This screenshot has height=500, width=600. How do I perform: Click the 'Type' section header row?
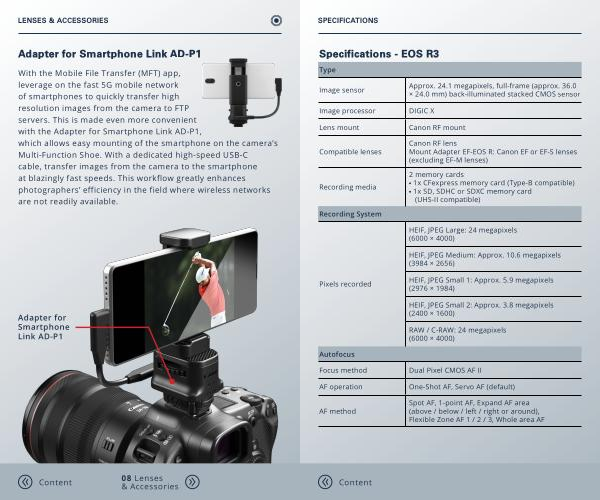pos(450,70)
